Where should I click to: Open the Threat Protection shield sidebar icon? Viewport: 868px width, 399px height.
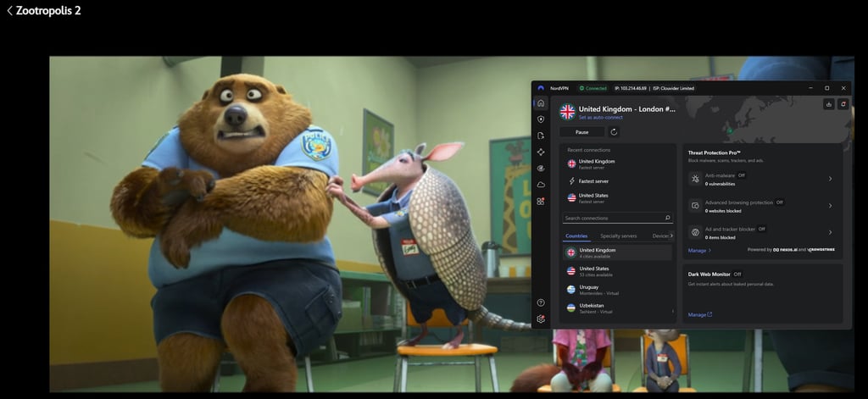541,119
